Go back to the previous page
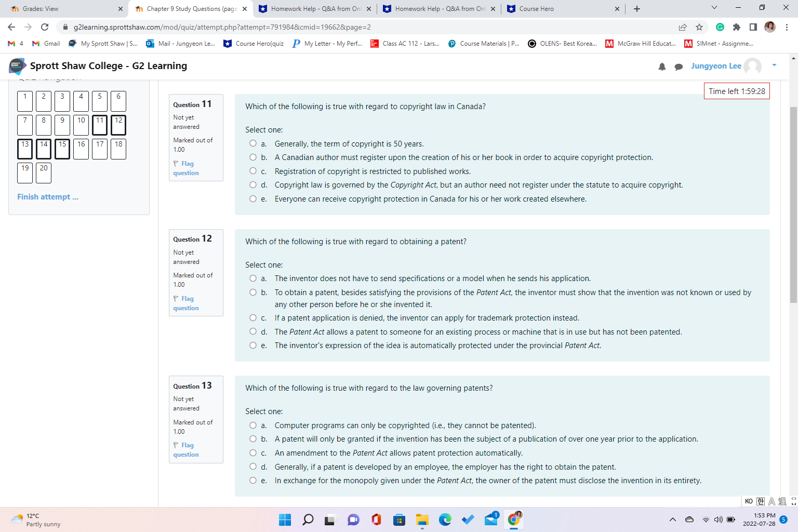The image size is (798, 532). 11,27
